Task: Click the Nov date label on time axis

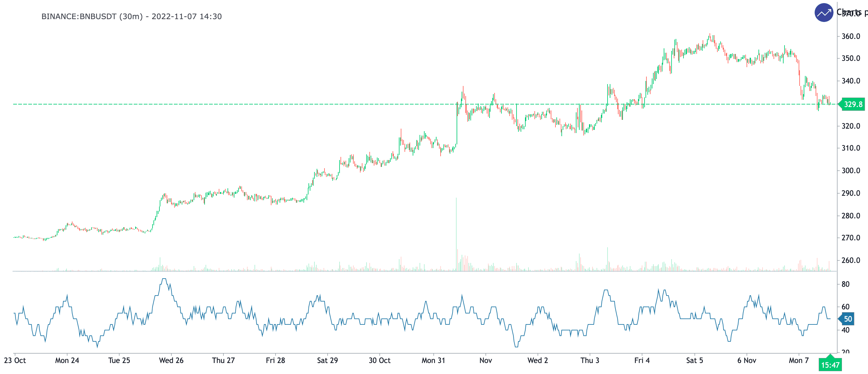Action: [485, 361]
